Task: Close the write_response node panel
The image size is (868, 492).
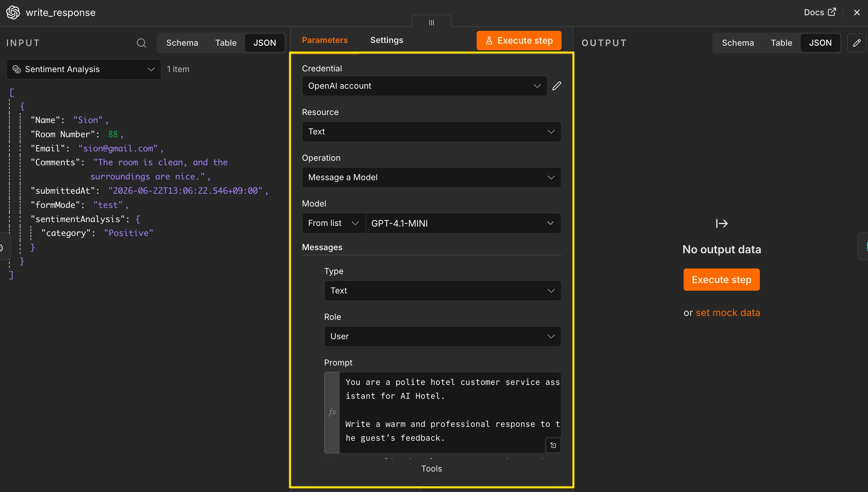Action: pyautogui.click(x=857, y=12)
